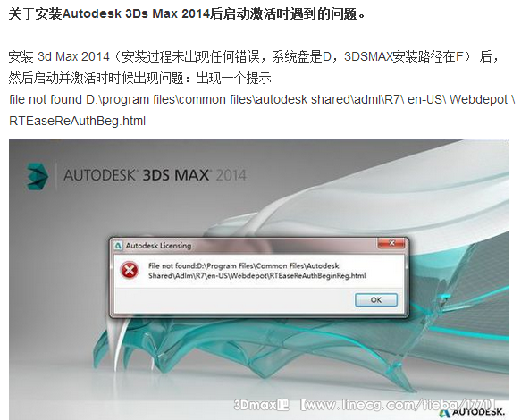Close the Autodesk Licensing error dialog
521x420 pixels.
point(391,244)
